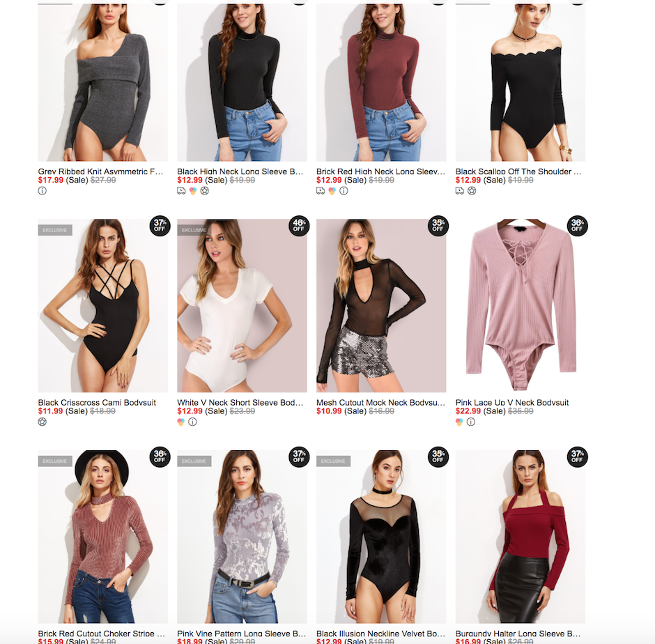Open Mesh Cutout Mock Neck Bodysuit title link

(380, 402)
